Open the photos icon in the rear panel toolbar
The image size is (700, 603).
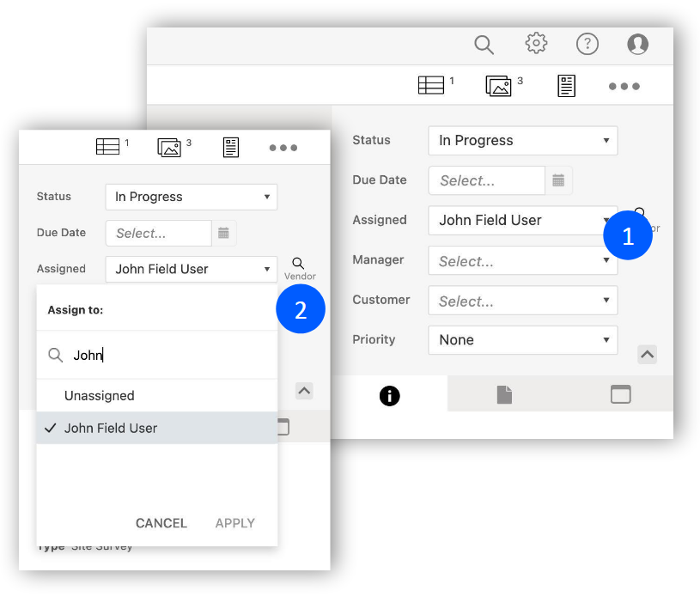499,86
